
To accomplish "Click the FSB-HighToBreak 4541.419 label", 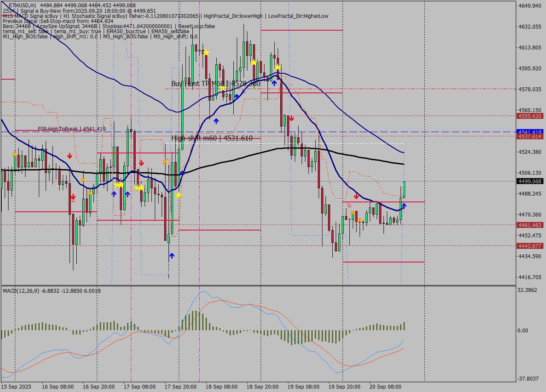I will pyautogui.click(x=72, y=129).
